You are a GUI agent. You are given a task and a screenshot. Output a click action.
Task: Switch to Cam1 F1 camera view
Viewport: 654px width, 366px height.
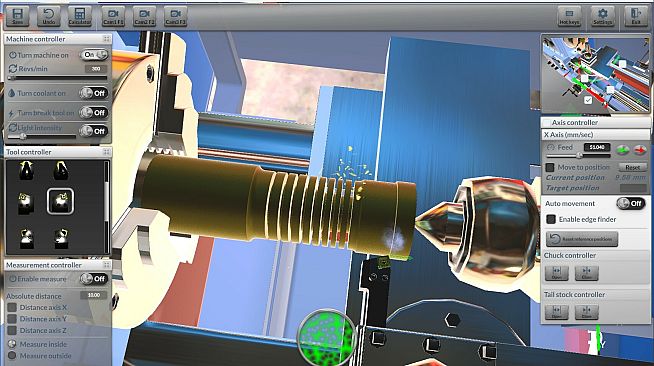(113, 16)
